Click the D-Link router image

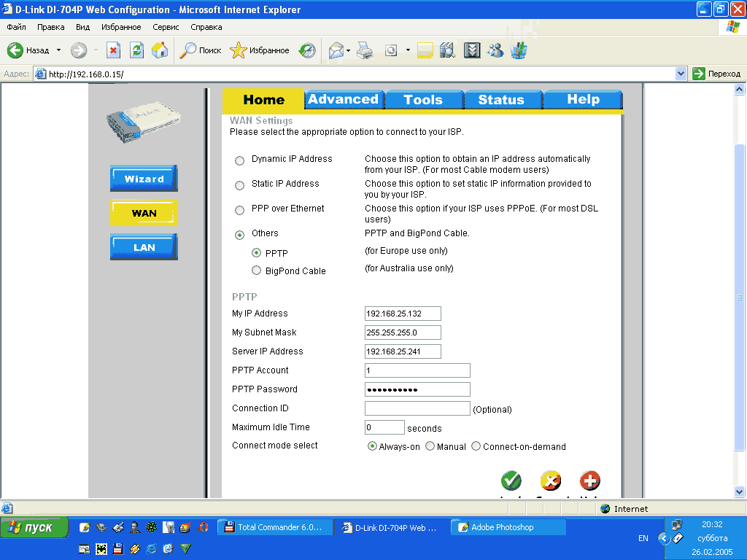(144, 122)
